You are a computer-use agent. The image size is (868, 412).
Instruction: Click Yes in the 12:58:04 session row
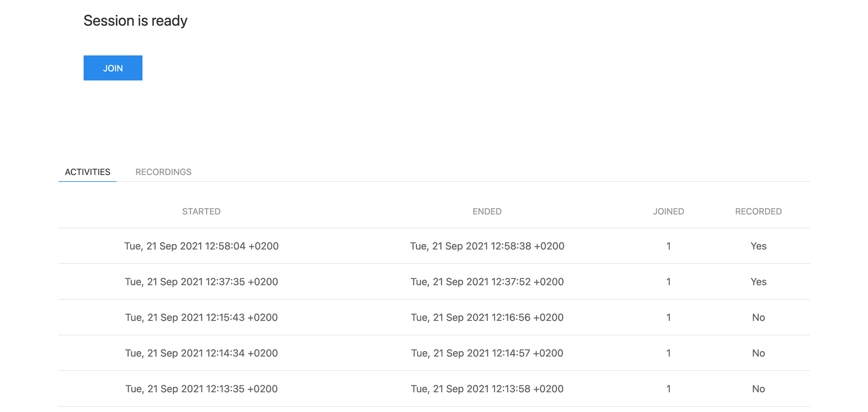tap(758, 246)
